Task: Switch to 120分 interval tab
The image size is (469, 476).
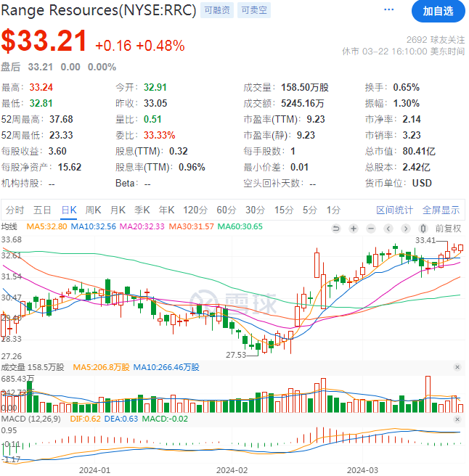Action: (x=195, y=210)
